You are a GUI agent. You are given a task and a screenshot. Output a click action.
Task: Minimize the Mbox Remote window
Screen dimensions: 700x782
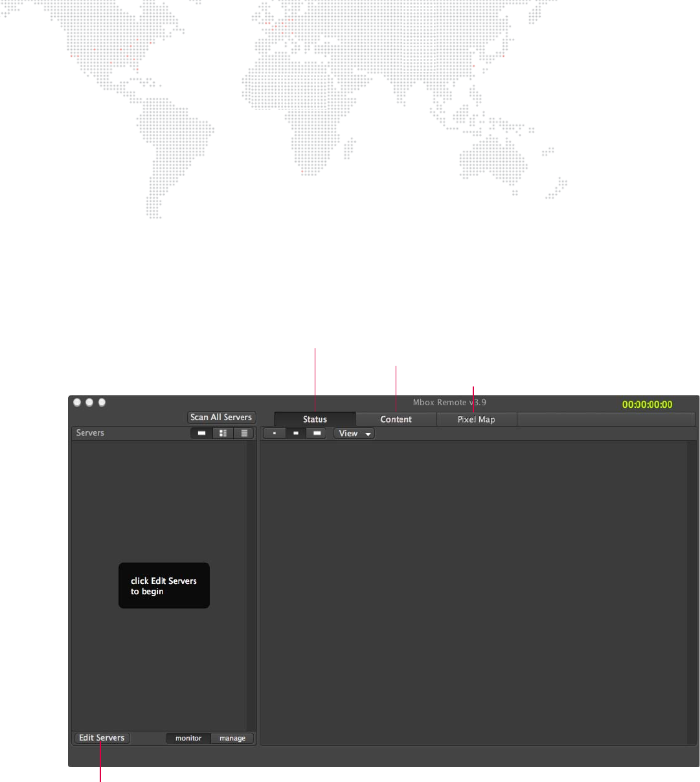click(90, 403)
